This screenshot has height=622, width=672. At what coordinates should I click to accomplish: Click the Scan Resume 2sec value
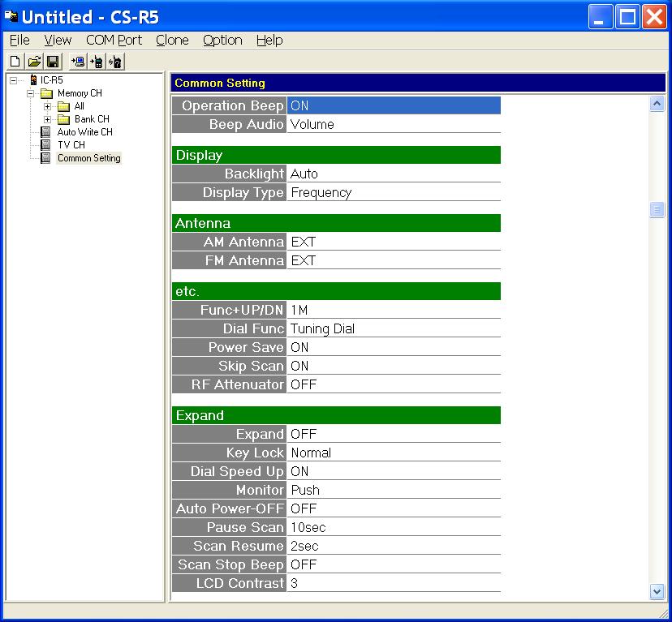394,546
